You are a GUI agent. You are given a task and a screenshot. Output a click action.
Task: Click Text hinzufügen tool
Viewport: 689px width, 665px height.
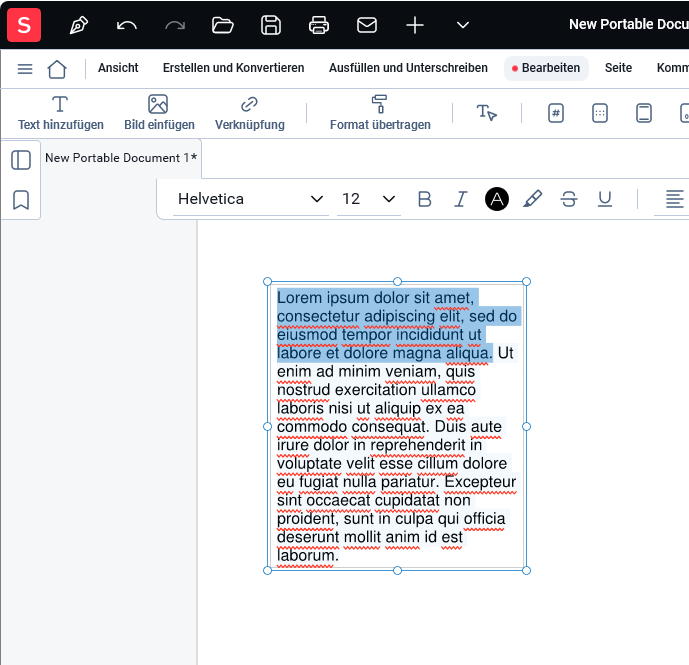[x=61, y=113]
